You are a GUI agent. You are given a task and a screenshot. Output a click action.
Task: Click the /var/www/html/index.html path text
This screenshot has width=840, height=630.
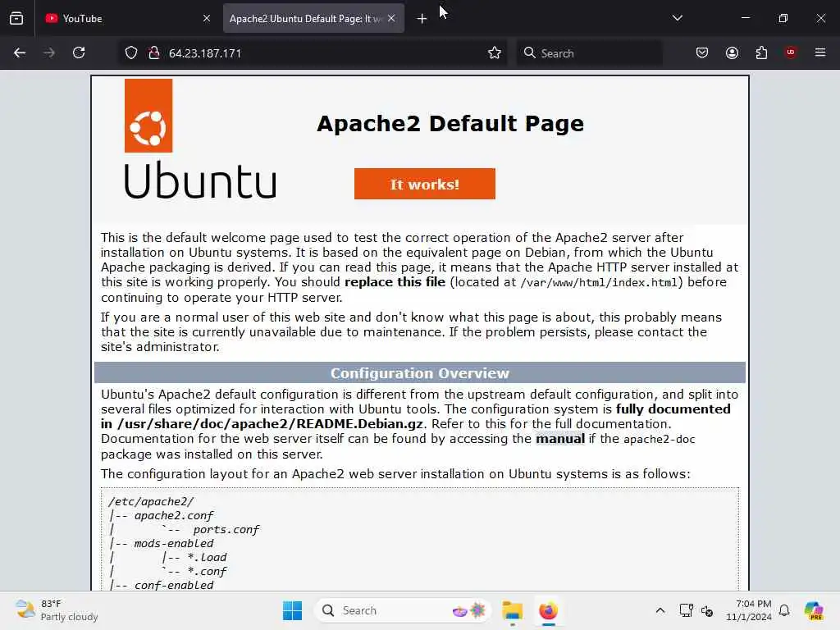point(599,282)
